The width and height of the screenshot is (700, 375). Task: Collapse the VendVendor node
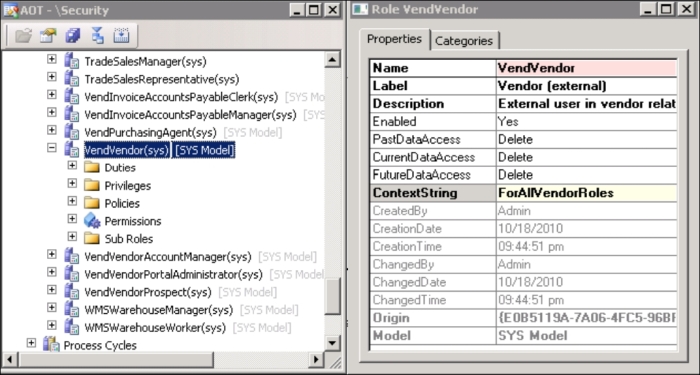(52, 147)
